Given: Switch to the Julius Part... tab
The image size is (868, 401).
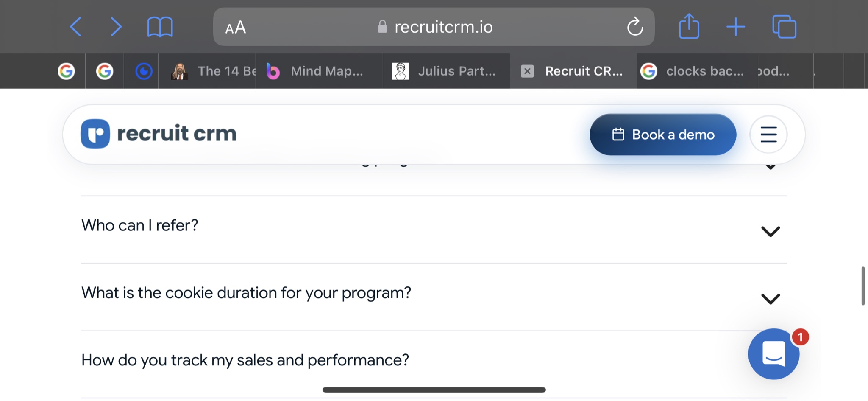Looking at the screenshot, I should (446, 71).
